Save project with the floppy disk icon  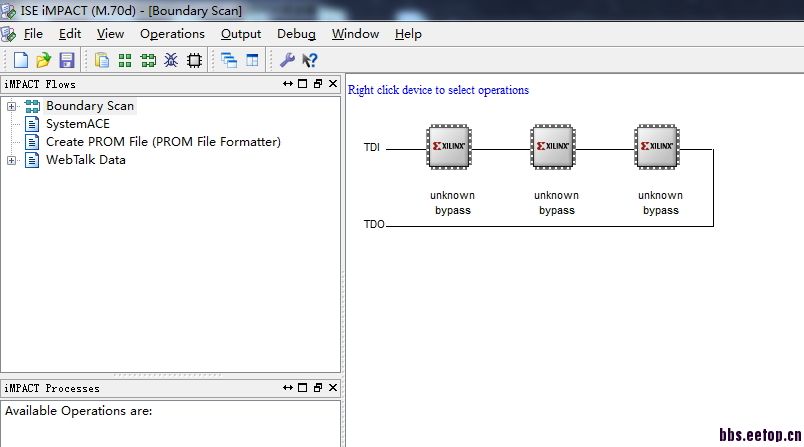(x=67, y=60)
